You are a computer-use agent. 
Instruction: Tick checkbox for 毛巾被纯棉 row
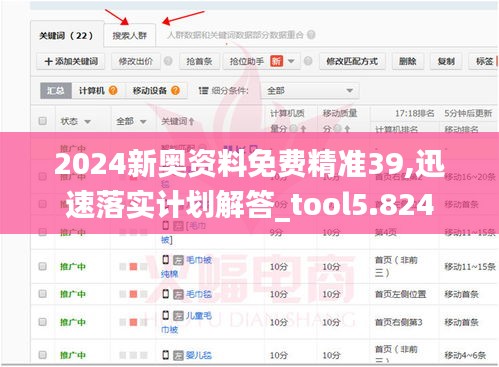42,266
